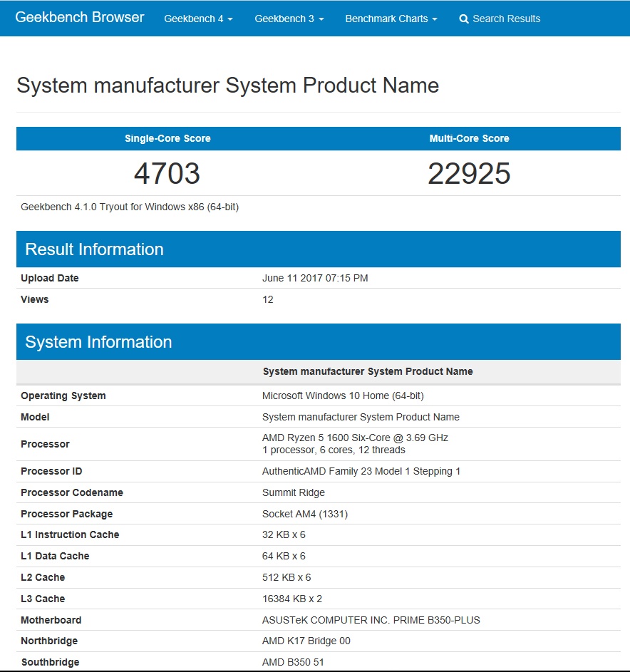Click the Geekbench Browser logo link

80,17
